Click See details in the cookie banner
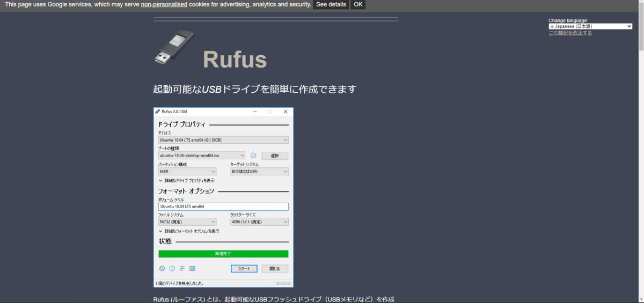644x303 pixels. [x=331, y=4]
